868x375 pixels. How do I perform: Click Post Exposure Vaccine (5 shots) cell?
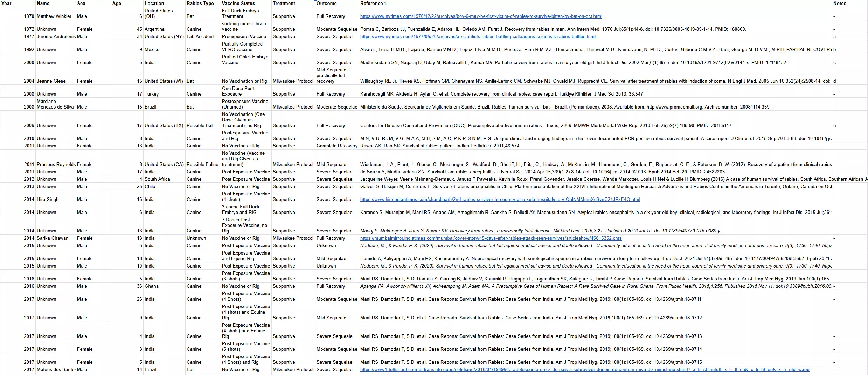pyautogui.click(x=246, y=347)
